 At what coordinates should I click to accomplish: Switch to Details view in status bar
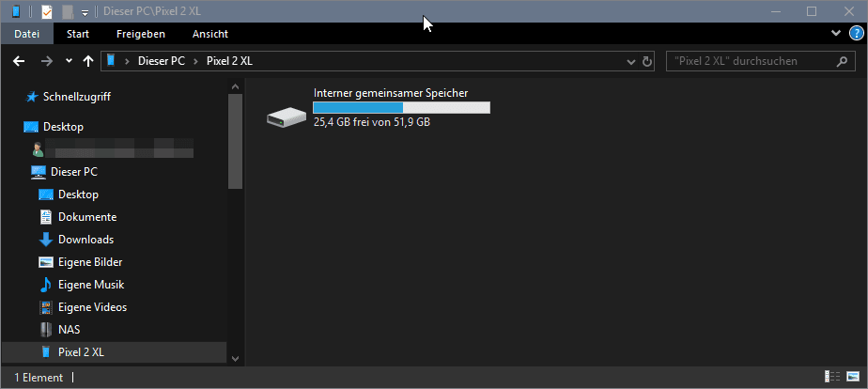point(832,377)
